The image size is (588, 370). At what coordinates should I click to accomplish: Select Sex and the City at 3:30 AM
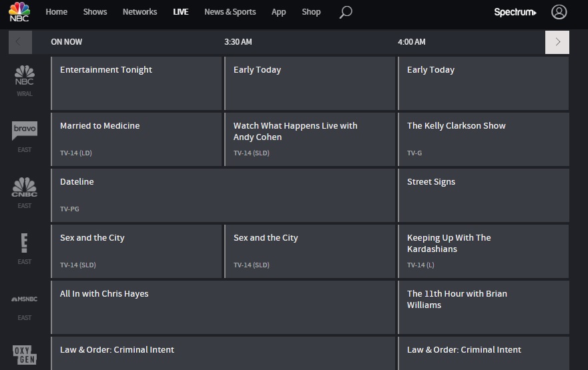coord(310,251)
